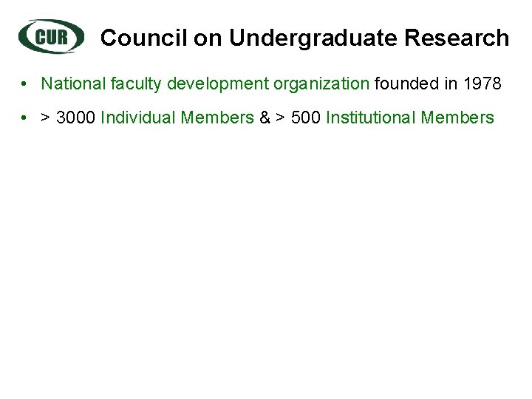Click the CUR logo
This screenshot has width=532, height=399.
51,36
